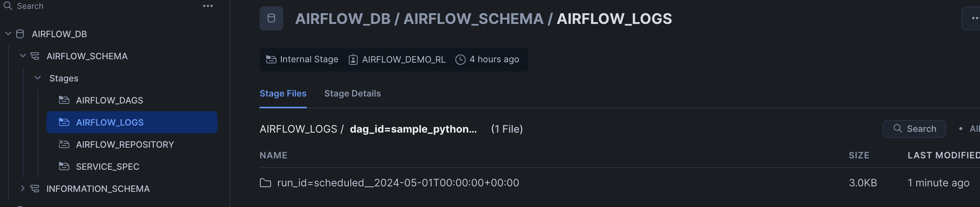Collapse the AIRFLOW_DB tree node

(x=8, y=34)
